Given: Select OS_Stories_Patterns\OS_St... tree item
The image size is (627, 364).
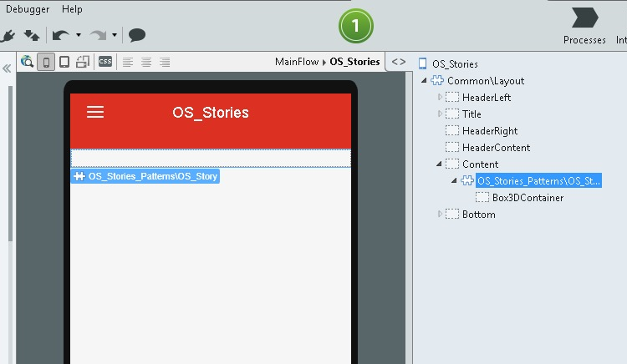Looking at the screenshot, I should (x=538, y=181).
